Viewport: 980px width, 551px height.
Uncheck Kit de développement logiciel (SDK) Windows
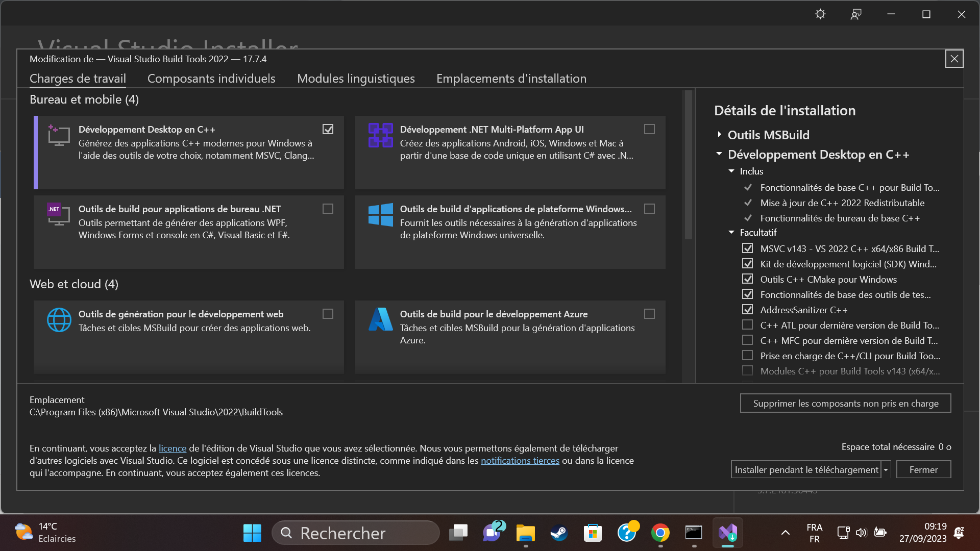tap(747, 264)
